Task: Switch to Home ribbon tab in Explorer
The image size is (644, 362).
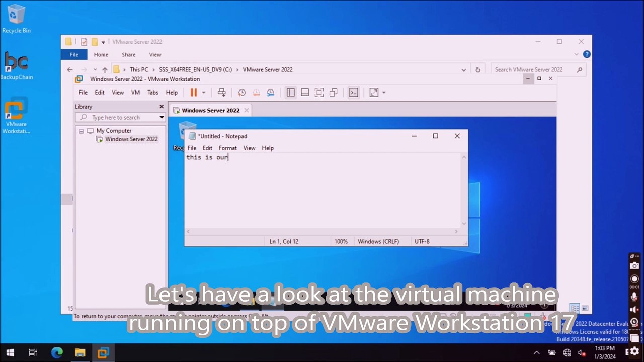Action: pyautogui.click(x=101, y=55)
